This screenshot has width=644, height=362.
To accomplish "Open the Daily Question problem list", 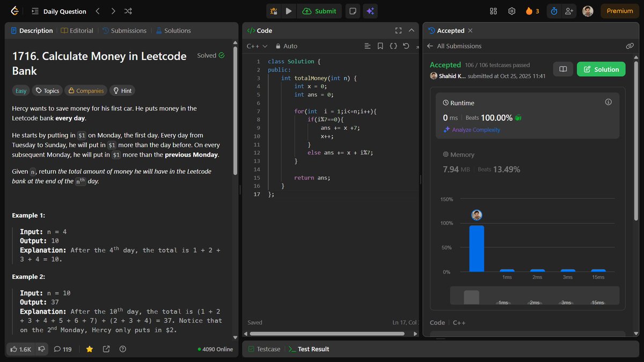I will point(58,11).
